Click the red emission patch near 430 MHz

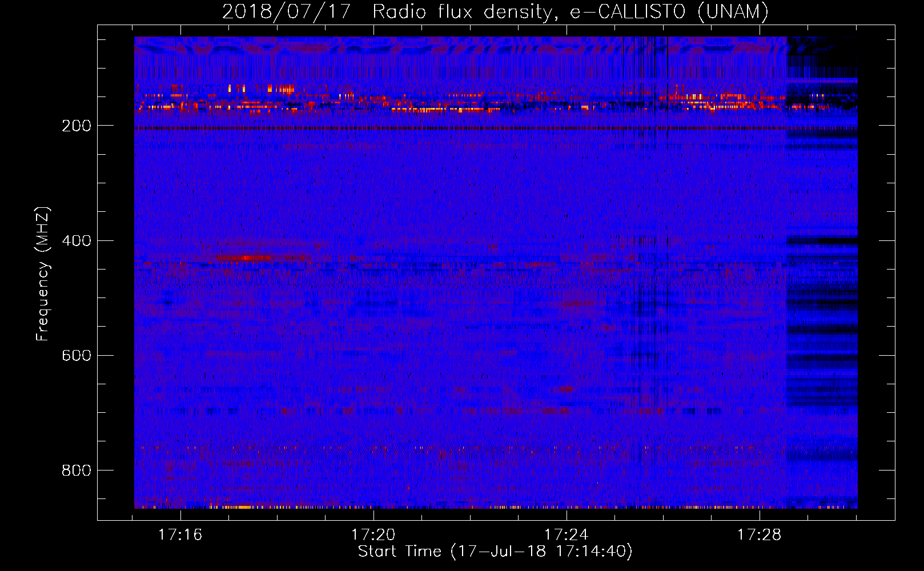243,258
